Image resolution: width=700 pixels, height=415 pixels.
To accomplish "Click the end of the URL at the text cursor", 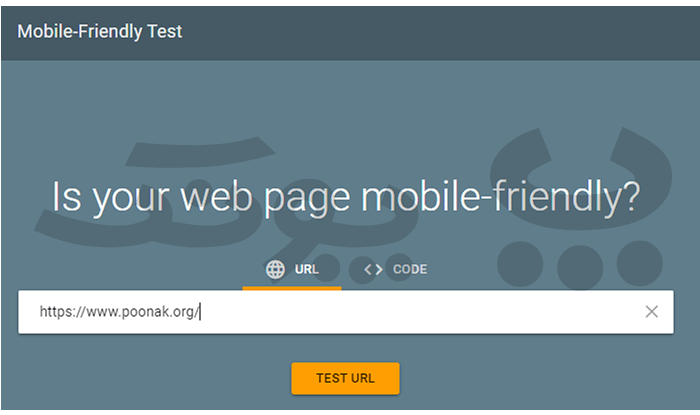I will click(x=200, y=311).
